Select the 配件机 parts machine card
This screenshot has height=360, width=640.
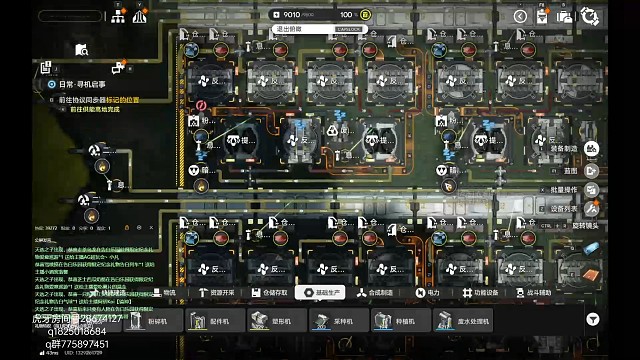215,321
